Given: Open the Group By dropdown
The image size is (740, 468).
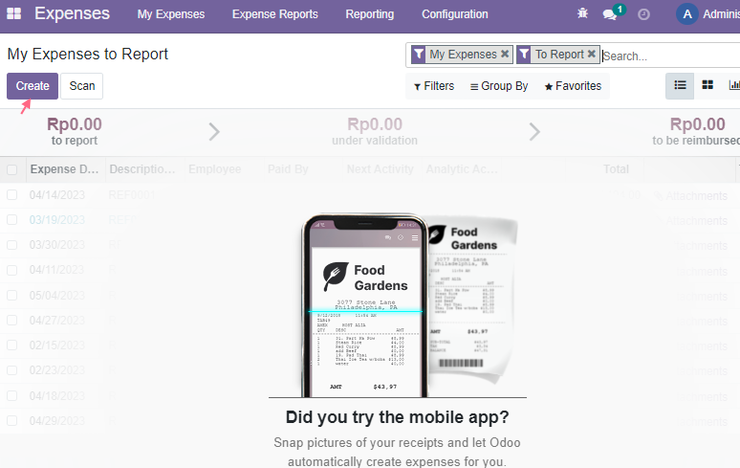Looking at the screenshot, I should 499,86.
